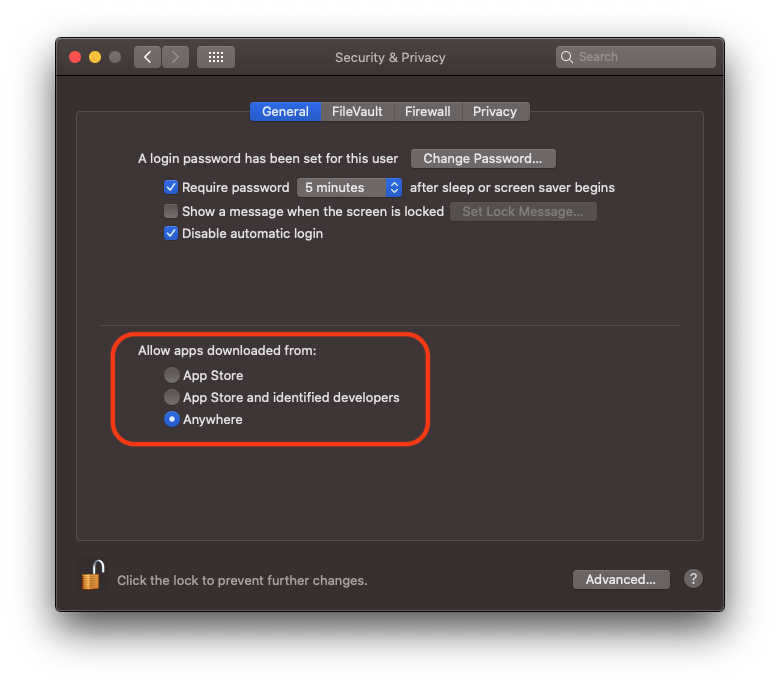Click the magnifying glass search icon
Screen dimensions: 780x685
[567, 57]
